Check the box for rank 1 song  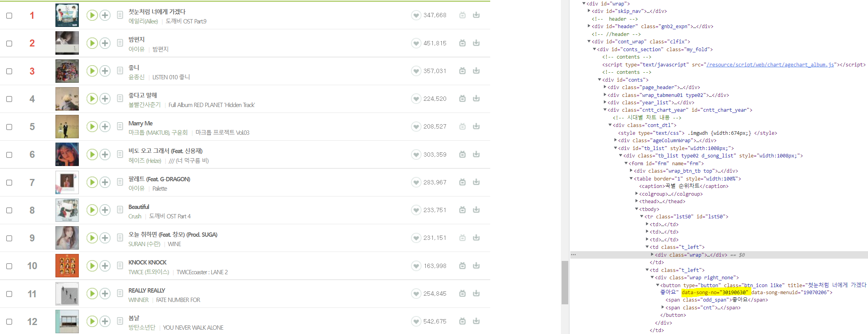coord(9,16)
